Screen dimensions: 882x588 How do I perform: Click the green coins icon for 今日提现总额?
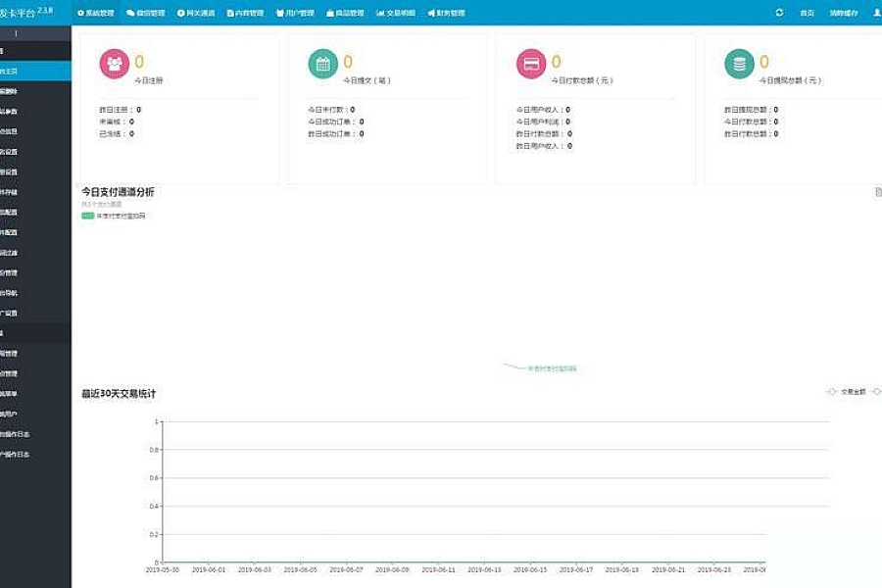point(739,64)
